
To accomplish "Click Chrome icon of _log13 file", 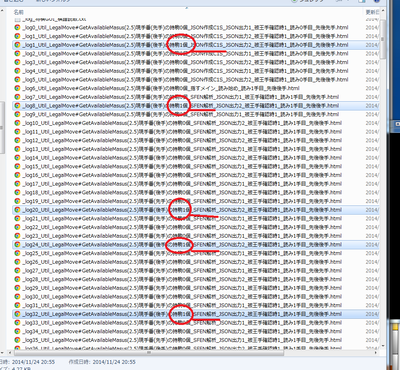I will coord(17,149).
